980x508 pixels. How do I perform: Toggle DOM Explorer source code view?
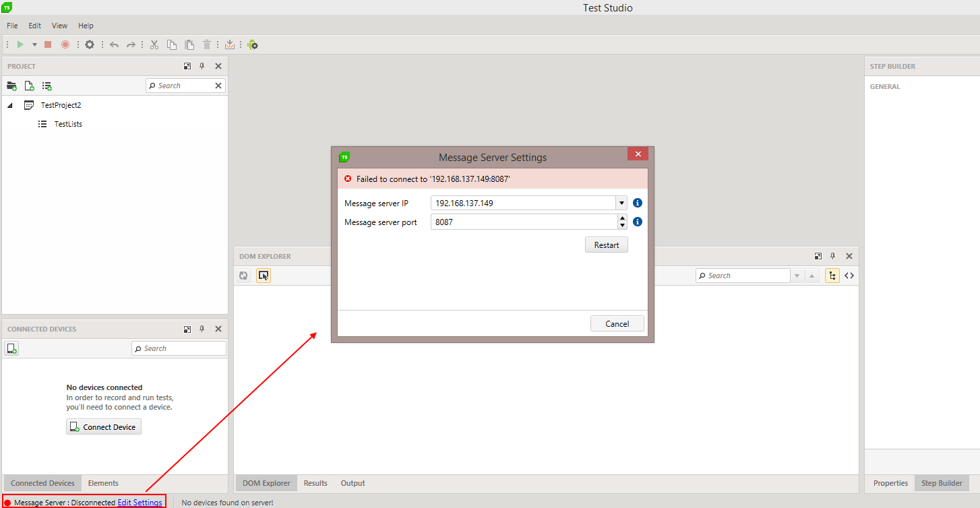849,276
